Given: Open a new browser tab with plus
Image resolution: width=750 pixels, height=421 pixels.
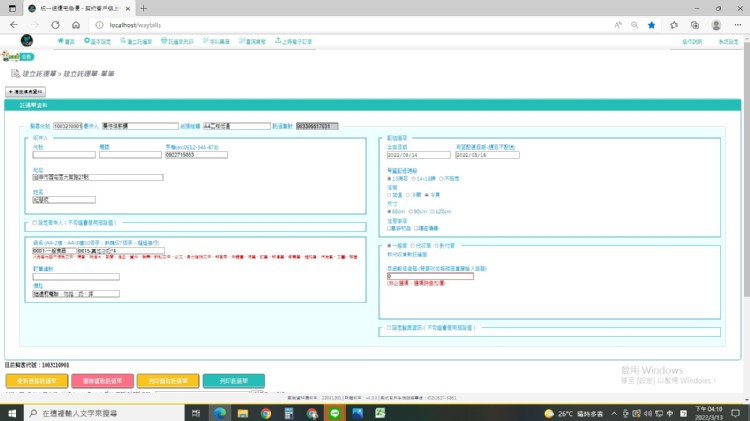Looking at the screenshot, I should click(x=143, y=8).
